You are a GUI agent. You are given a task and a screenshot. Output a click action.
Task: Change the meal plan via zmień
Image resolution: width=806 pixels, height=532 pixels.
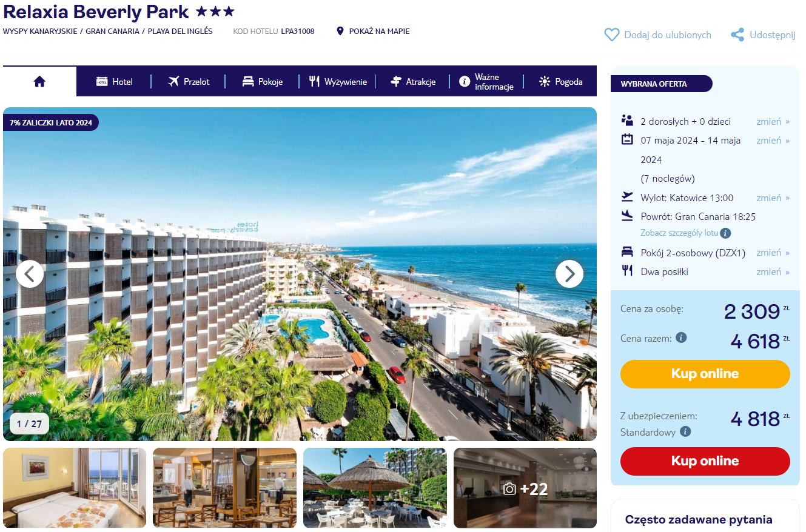click(773, 271)
